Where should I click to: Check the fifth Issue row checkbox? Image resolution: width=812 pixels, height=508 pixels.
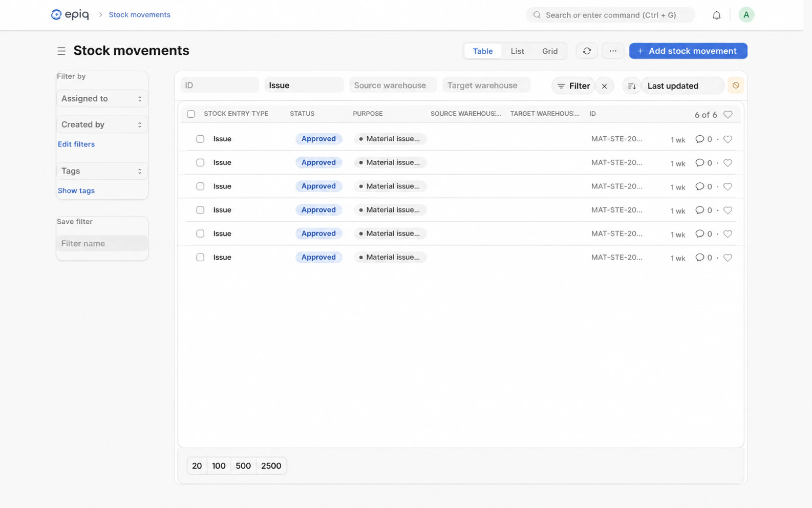pos(200,234)
